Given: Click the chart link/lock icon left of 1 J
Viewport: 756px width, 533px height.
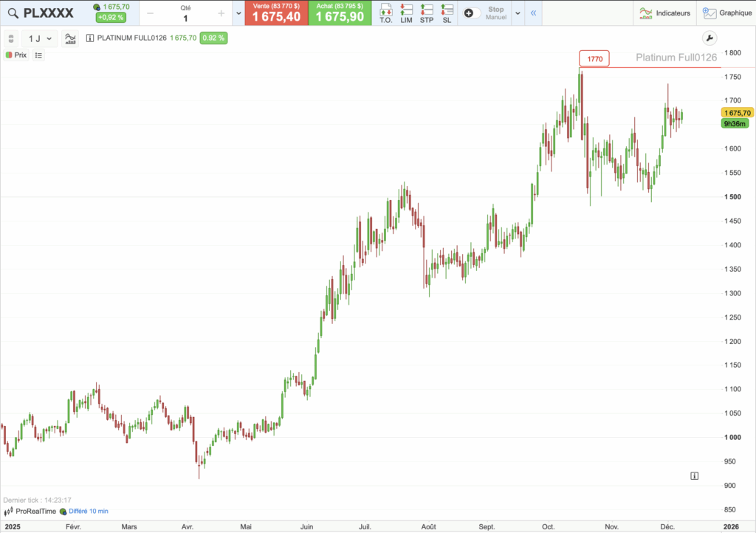Looking at the screenshot, I should coord(10,38).
